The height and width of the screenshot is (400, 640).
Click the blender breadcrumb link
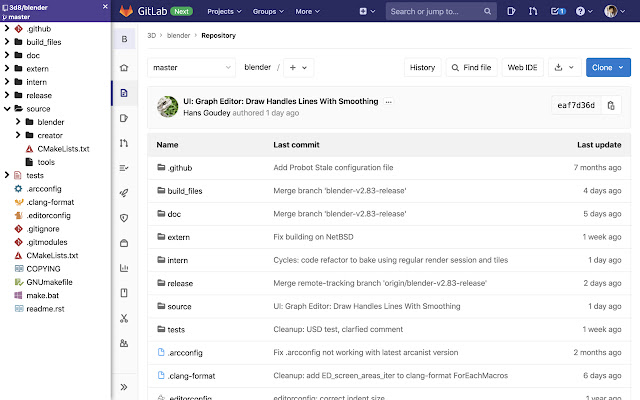point(178,36)
